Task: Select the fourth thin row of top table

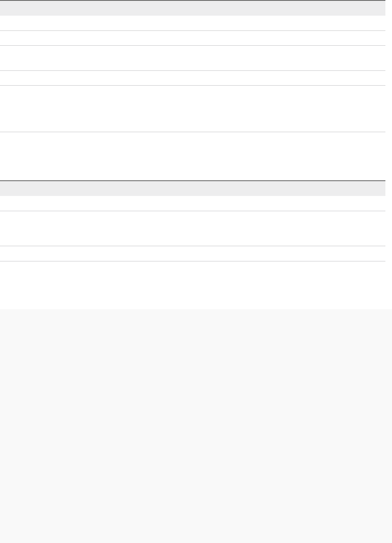Action: click(193, 78)
